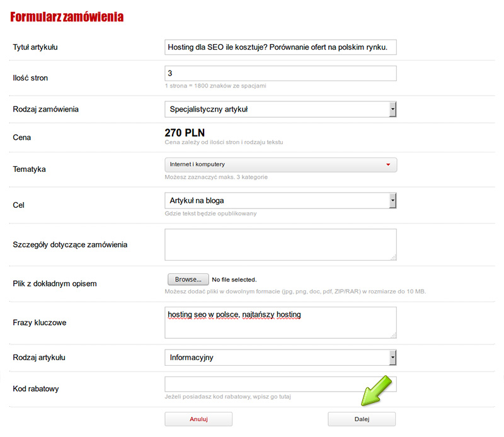The height and width of the screenshot is (437, 504).
Task: Click the Tytuł artykułu text field
Action: pyautogui.click(x=280, y=47)
